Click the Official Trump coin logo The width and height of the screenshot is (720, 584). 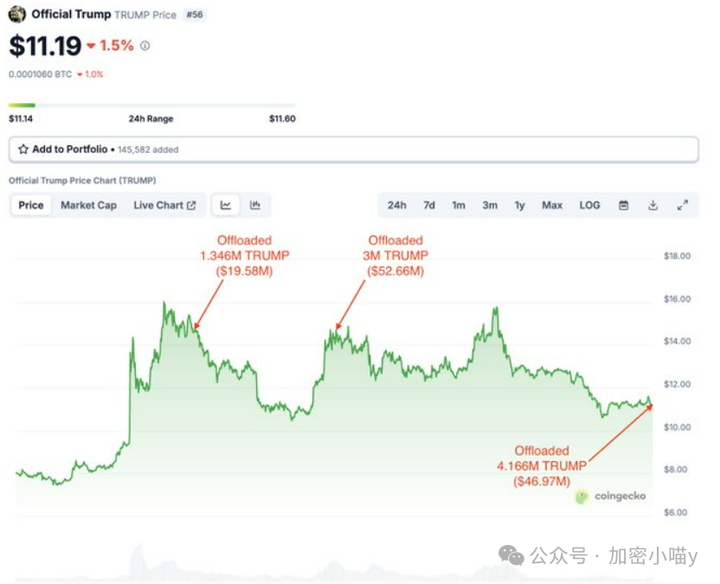pos(17,14)
